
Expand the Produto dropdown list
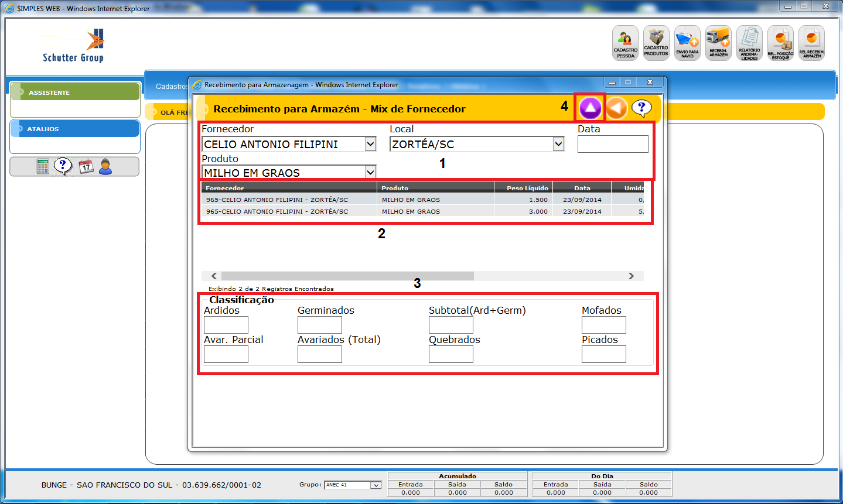(370, 173)
